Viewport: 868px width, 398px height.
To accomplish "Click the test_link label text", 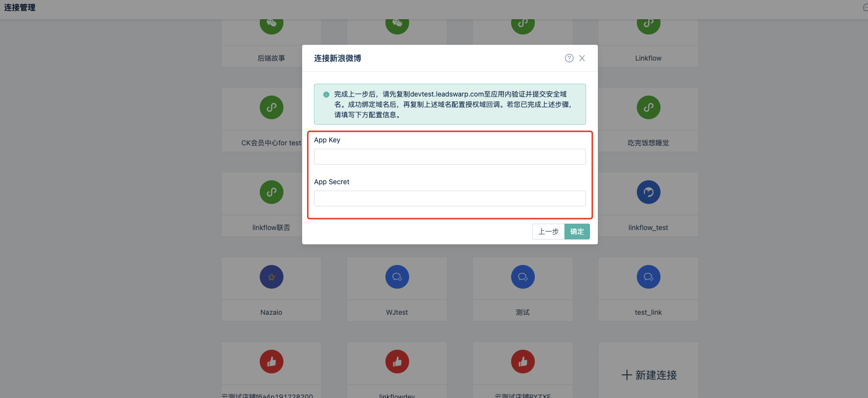I will (649, 312).
